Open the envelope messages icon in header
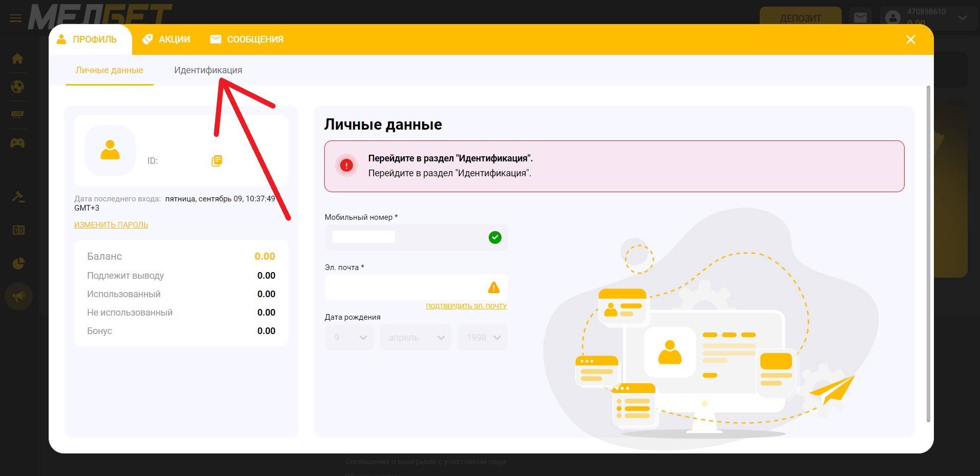The height and width of the screenshot is (476, 980). [861, 18]
